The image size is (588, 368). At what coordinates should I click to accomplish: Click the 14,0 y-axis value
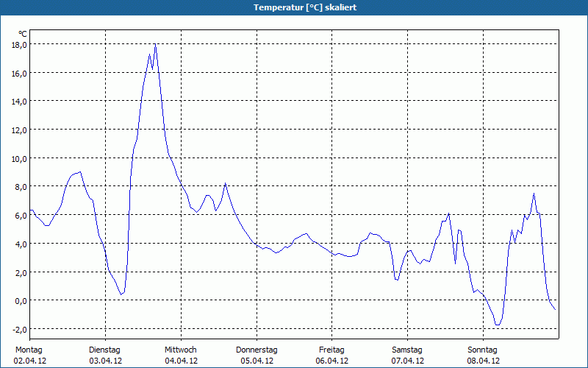click(x=19, y=102)
